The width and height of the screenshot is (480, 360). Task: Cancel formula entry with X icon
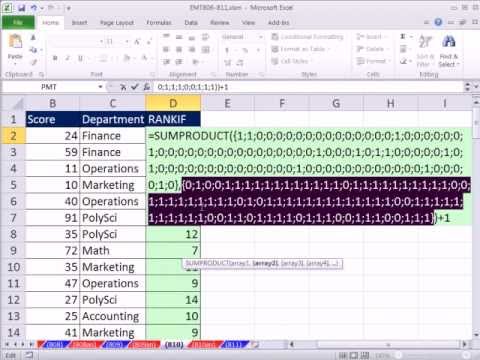123,87
